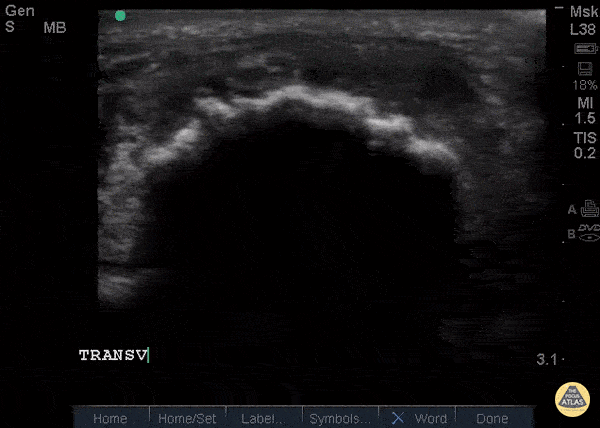
Task: Click the L38 transducer label
Action: click(583, 29)
